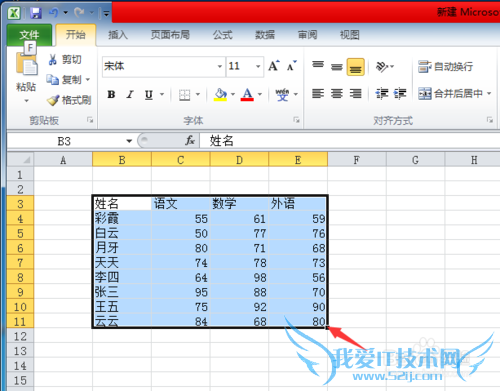The width and height of the screenshot is (500, 391).
Task: Toggle bottom align highlighted button
Action: pyautogui.click(x=356, y=67)
